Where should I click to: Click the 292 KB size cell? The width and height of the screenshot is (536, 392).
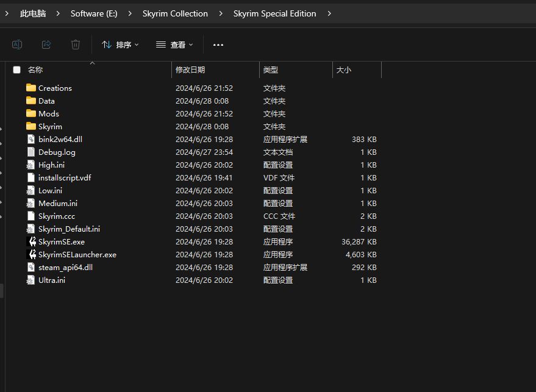pos(364,268)
